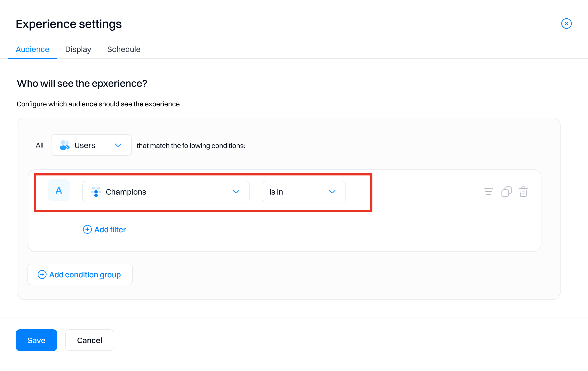The image size is (588, 371).
Task: Switch to the Display tab
Action: (x=78, y=49)
